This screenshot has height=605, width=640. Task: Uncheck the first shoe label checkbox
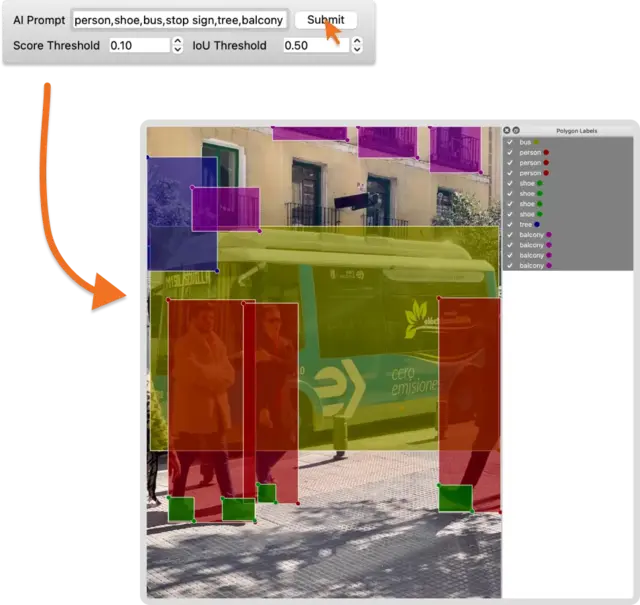(510, 183)
